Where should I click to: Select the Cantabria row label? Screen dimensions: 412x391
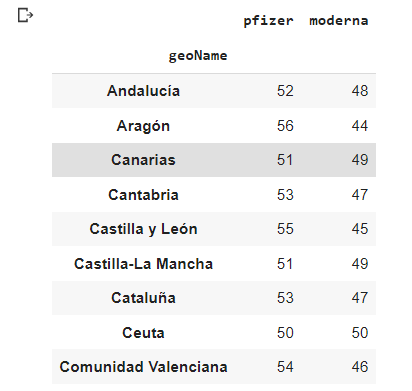(x=143, y=195)
